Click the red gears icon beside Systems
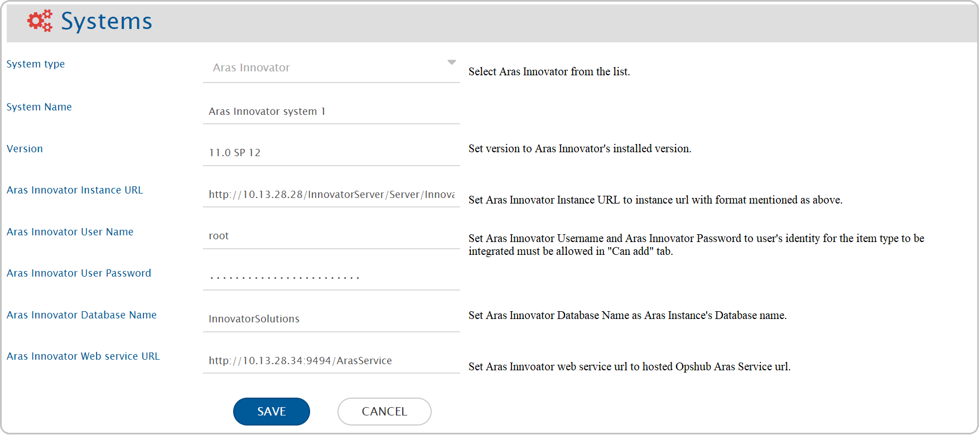The height and width of the screenshot is (435, 980). (40, 21)
